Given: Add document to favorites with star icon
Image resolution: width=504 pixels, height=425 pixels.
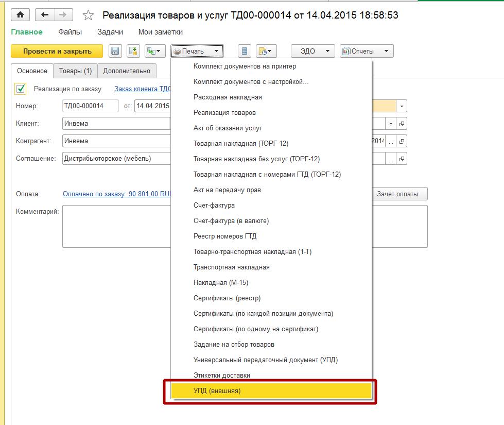Looking at the screenshot, I should tap(88, 15).
